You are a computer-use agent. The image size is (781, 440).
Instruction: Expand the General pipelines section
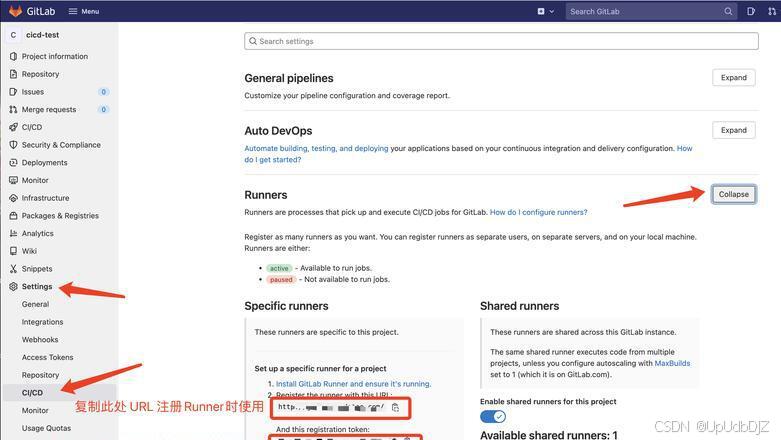point(734,78)
